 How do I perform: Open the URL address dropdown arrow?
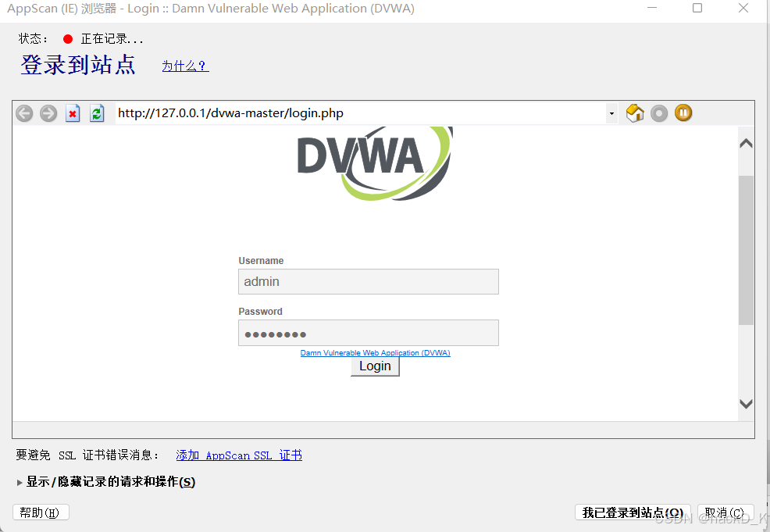tap(611, 113)
